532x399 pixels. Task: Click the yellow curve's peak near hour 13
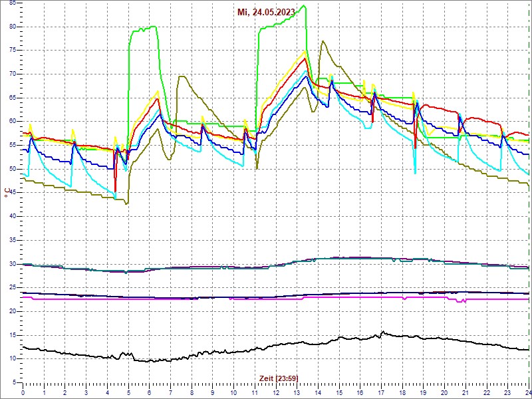pos(305,51)
